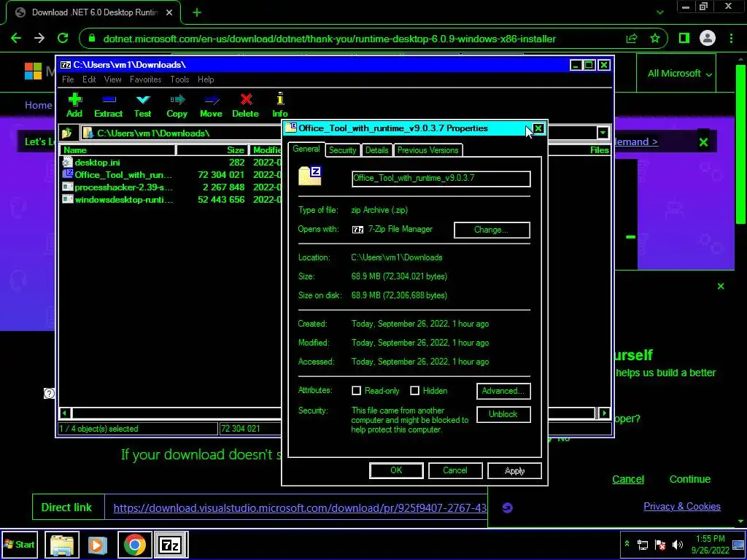The image size is (747, 560).
Task: Expand the All Microsoft dropdown
Action: 680,74
